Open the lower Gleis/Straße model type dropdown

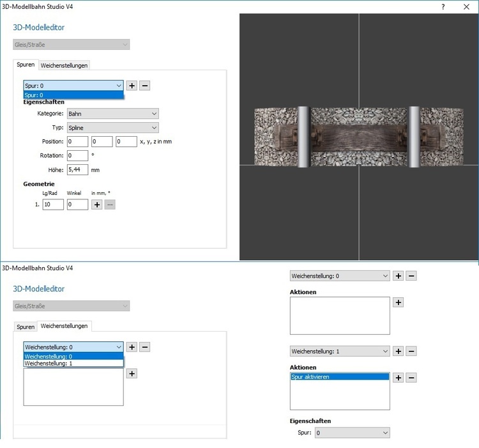[x=71, y=306]
